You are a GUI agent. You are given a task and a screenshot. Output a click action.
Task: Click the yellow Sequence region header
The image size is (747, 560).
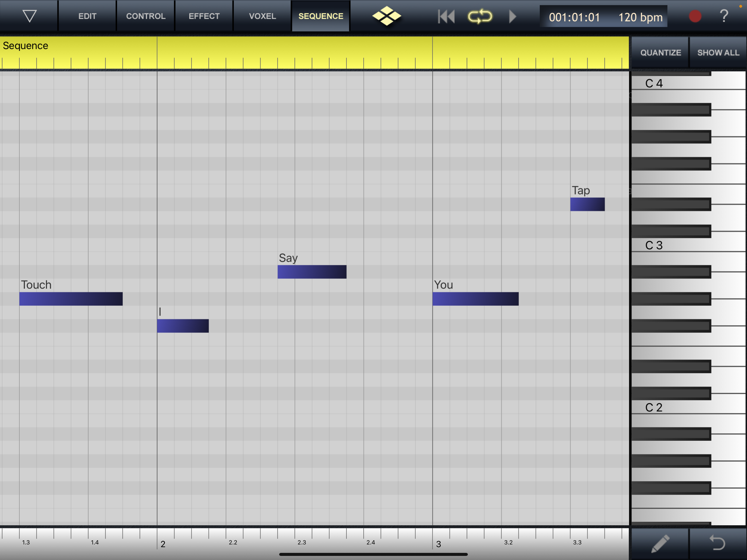point(314,53)
